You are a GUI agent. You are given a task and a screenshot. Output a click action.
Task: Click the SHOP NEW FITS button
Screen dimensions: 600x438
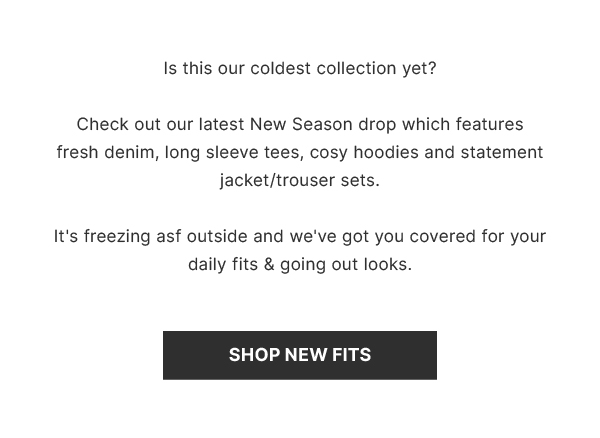point(300,355)
